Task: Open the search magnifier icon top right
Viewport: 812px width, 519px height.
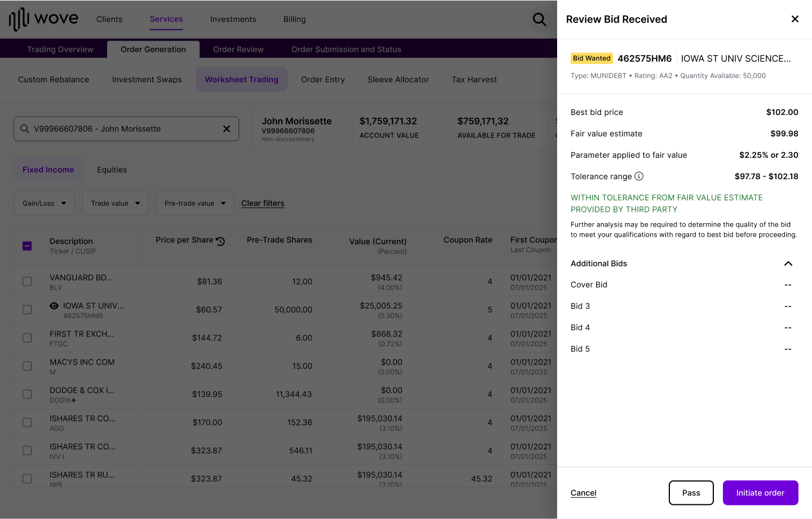Action: point(539,19)
